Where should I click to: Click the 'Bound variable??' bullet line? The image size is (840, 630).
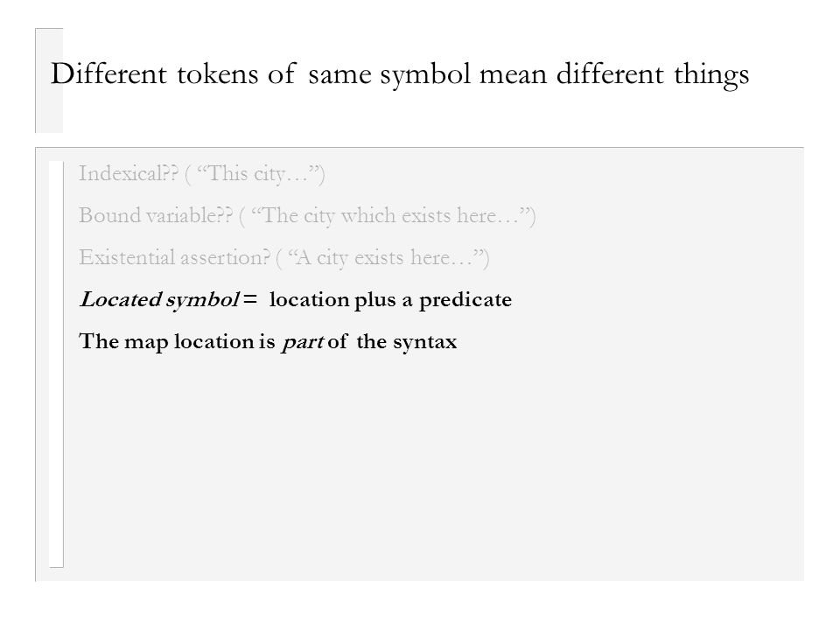307,216
